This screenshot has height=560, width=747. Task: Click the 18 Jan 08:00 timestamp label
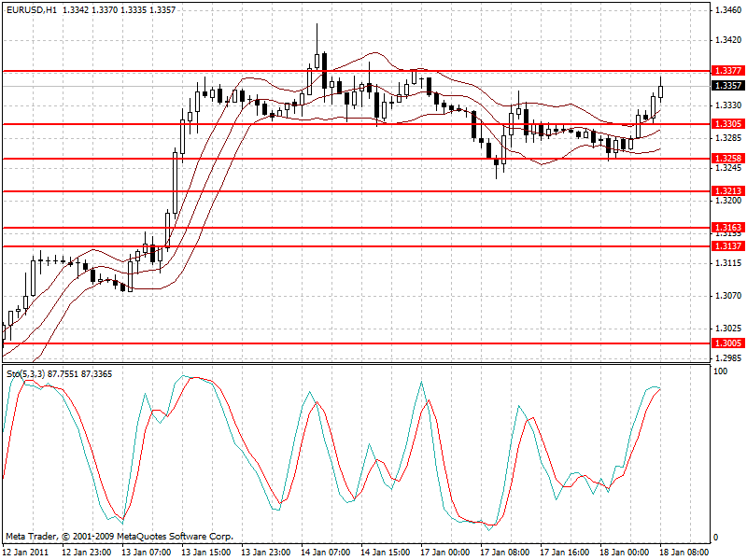[685, 552]
